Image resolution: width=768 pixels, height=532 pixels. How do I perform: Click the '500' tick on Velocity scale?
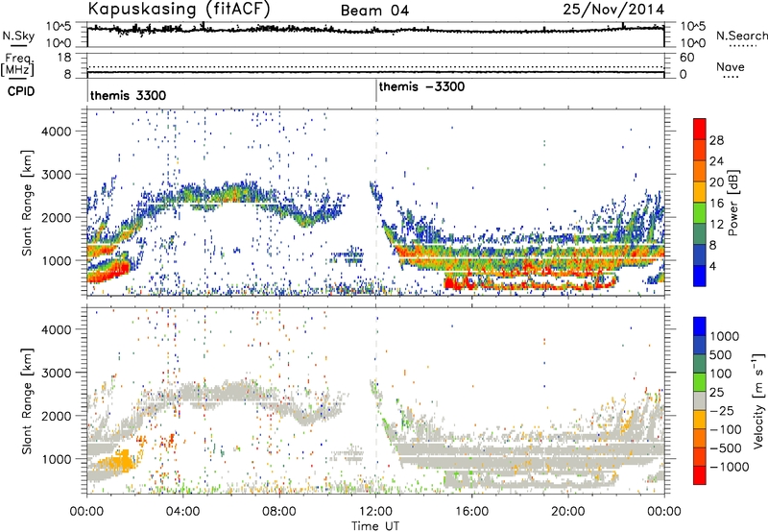pos(721,355)
